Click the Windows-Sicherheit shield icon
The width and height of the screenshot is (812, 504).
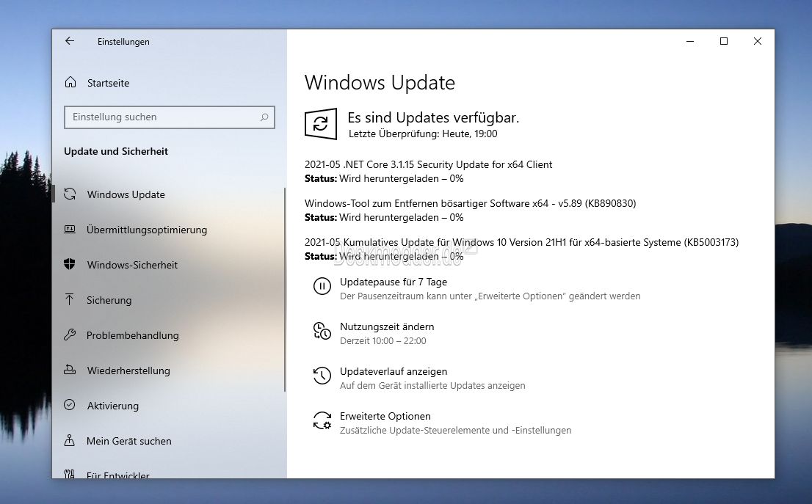pos(70,264)
